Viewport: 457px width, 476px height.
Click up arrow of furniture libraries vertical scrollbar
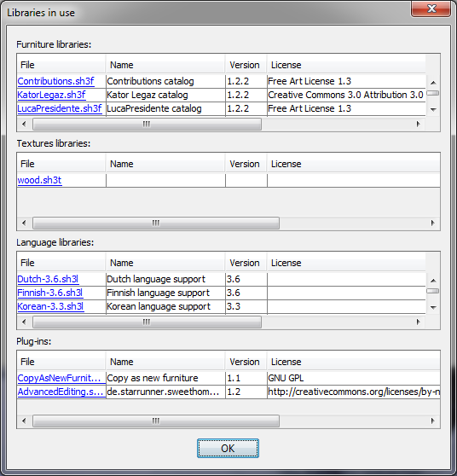coord(433,83)
